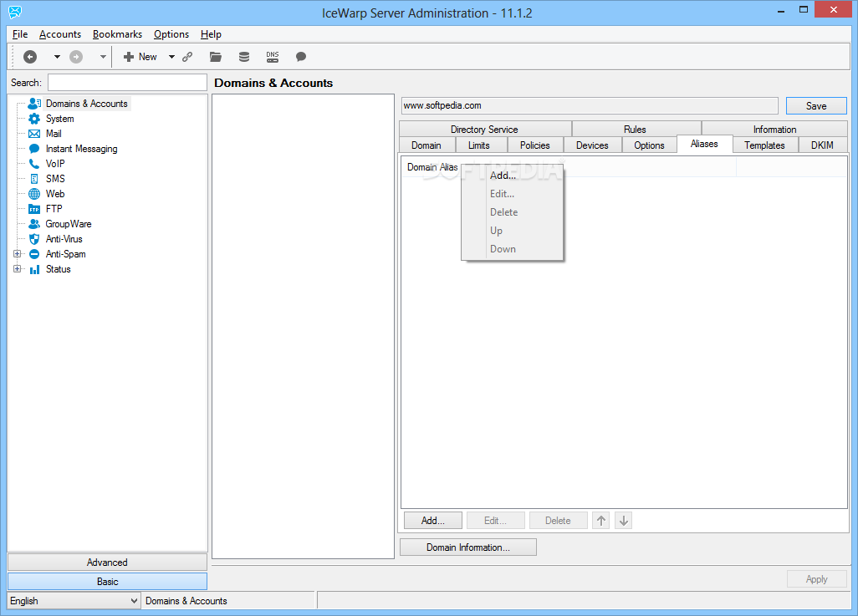The image size is (858, 616).
Task: Open the forward history dropdown arrow
Action: click(103, 56)
